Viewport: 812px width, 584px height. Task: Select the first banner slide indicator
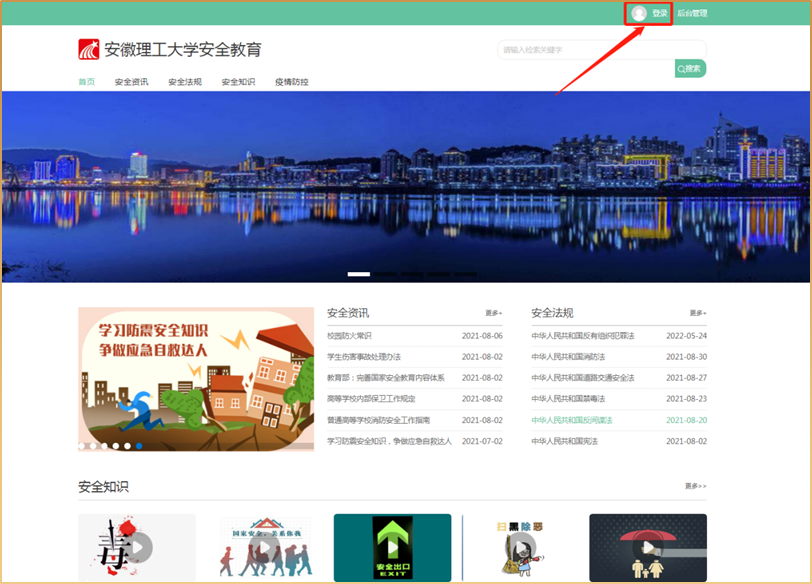pyautogui.click(x=358, y=273)
